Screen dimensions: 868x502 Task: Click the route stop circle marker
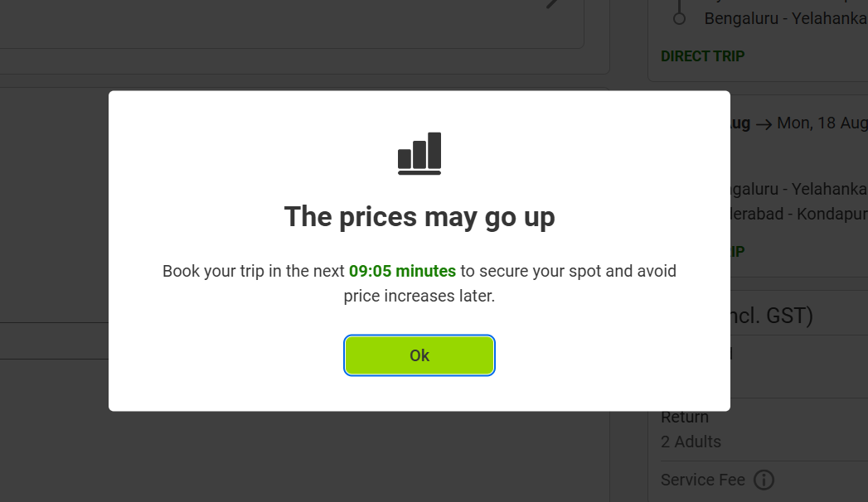point(679,18)
